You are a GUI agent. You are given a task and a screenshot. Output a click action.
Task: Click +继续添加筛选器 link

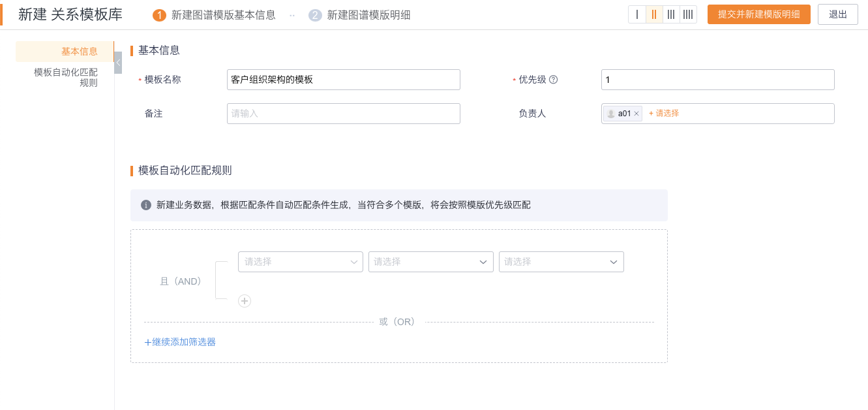[x=180, y=342]
